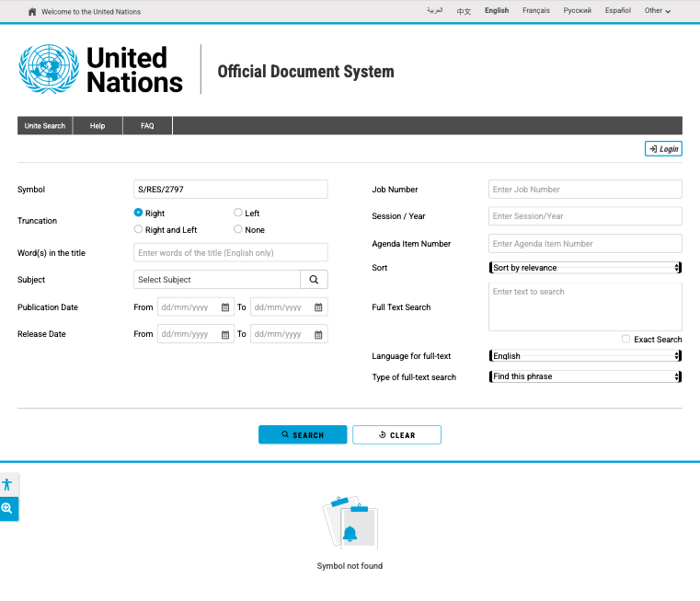Click the Words in the title field

pyautogui.click(x=231, y=252)
